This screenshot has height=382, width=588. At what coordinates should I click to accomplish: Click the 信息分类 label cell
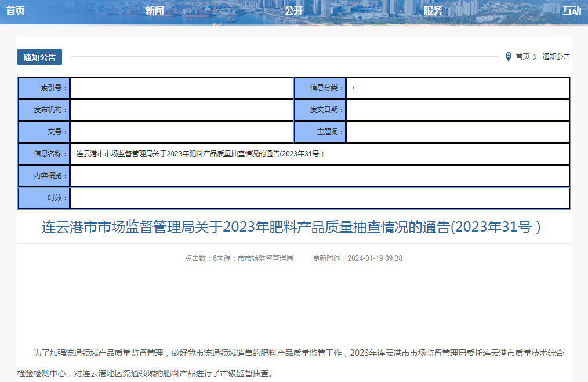(x=320, y=88)
